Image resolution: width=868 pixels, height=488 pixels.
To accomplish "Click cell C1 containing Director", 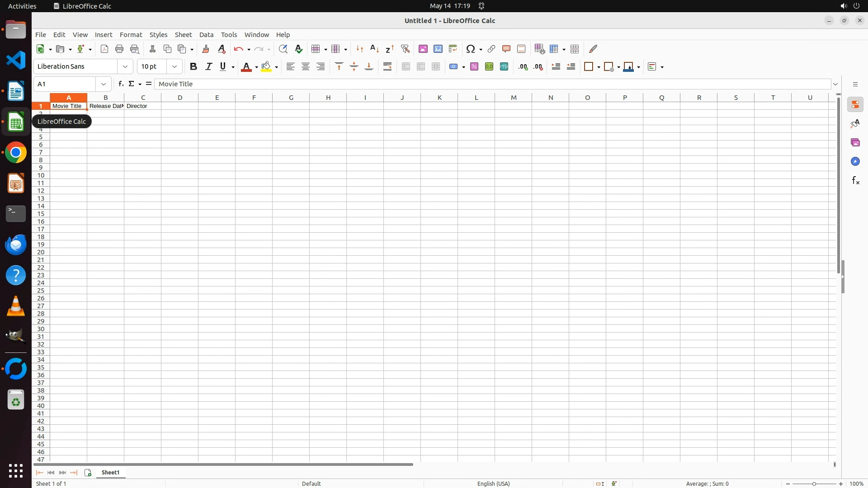I will (x=142, y=106).
